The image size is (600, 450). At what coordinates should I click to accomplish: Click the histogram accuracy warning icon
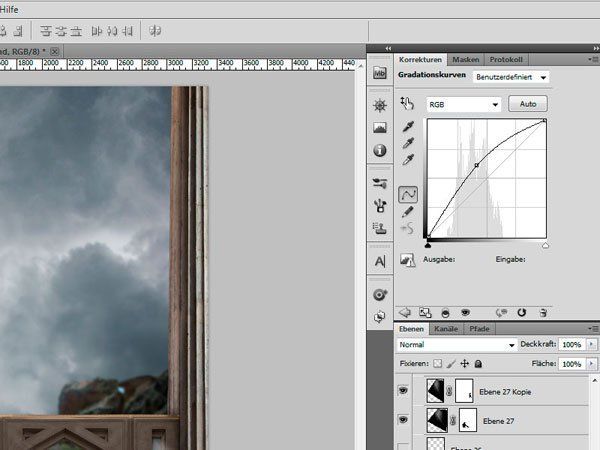tap(408, 260)
